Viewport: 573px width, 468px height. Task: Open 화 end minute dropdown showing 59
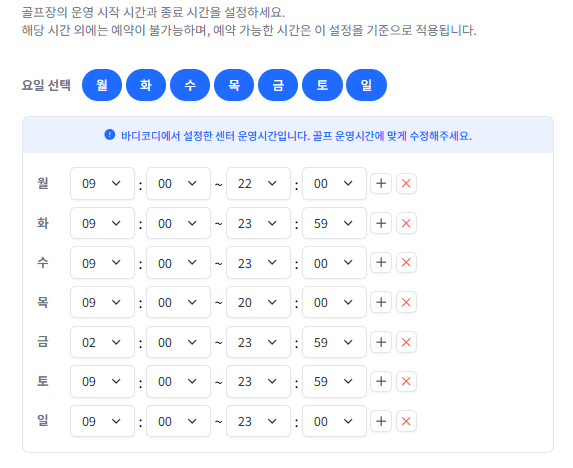click(334, 223)
